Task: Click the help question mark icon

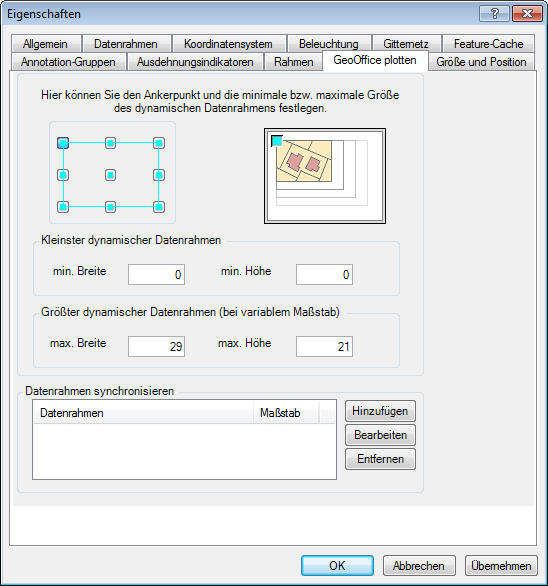Action: pyautogui.click(x=494, y=14)
